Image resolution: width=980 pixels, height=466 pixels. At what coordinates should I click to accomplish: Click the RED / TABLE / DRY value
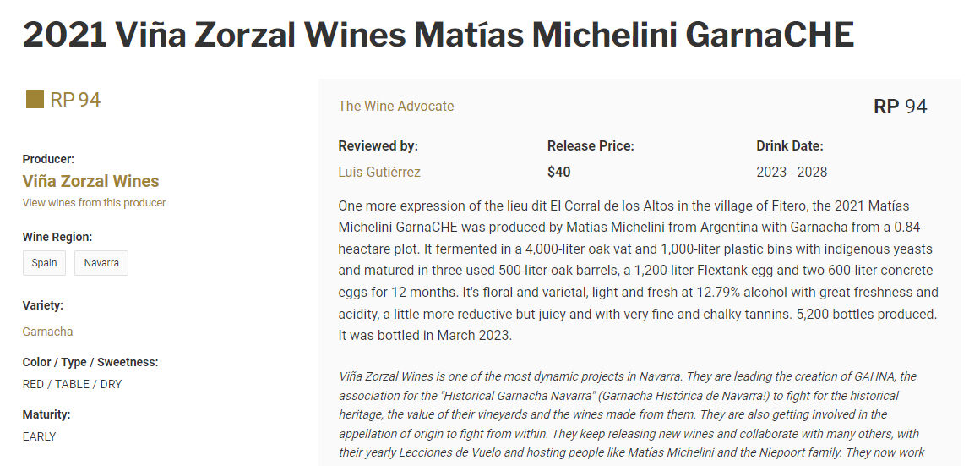coord(72,384)
